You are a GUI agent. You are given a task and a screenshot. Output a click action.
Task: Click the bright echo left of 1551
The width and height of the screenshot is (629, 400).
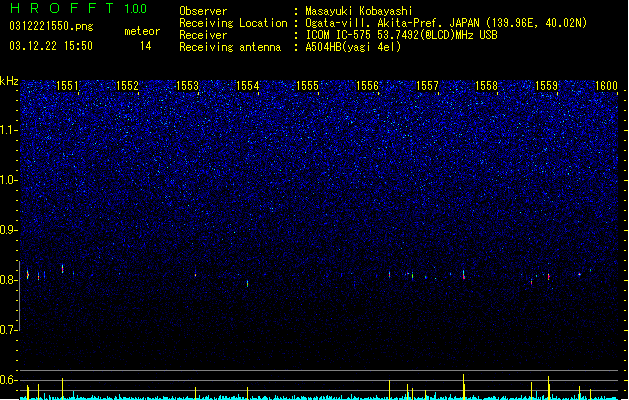27,274
